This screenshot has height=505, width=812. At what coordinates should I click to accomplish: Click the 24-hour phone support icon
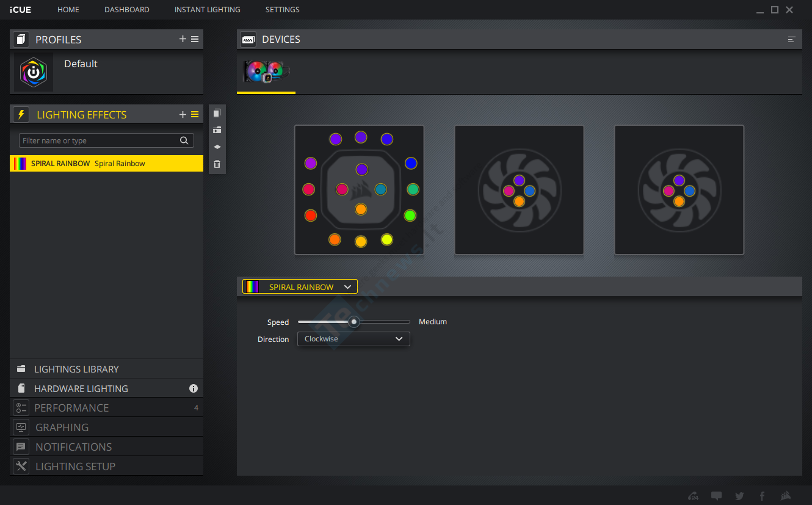click(x=693, y=496)
